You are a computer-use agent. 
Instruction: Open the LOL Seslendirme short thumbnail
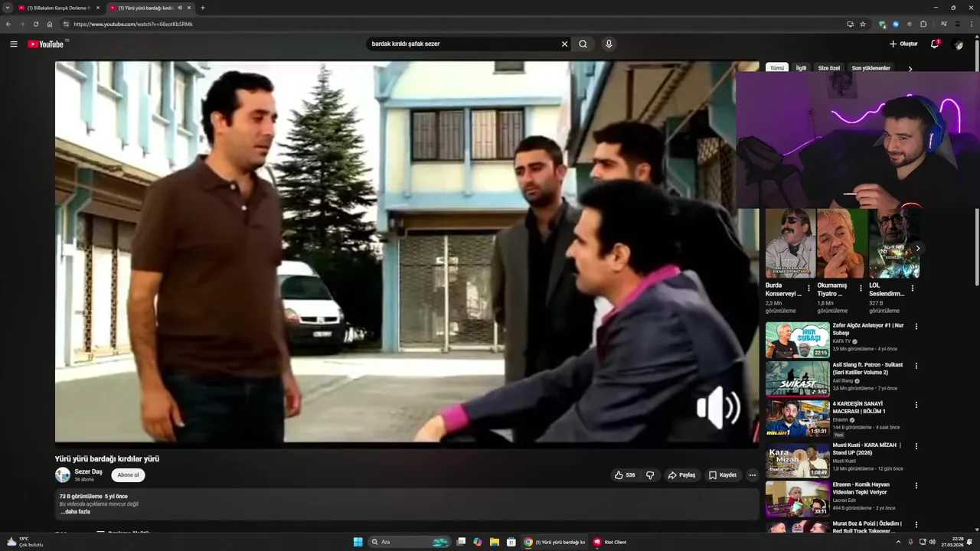tap(894, 243)
